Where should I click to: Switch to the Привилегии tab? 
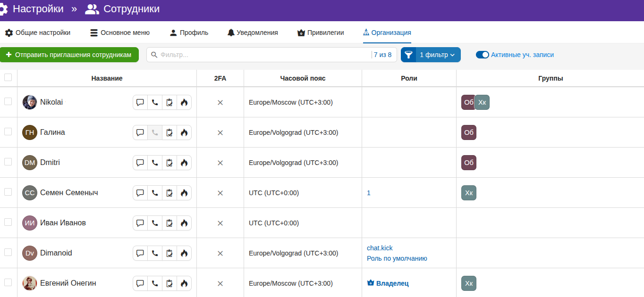tap(321, 33)
